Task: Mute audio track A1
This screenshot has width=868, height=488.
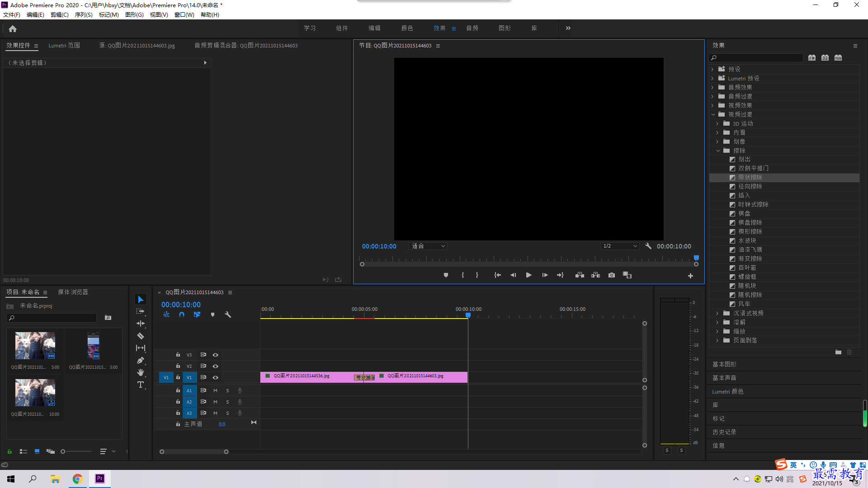Action: (215, 390)
